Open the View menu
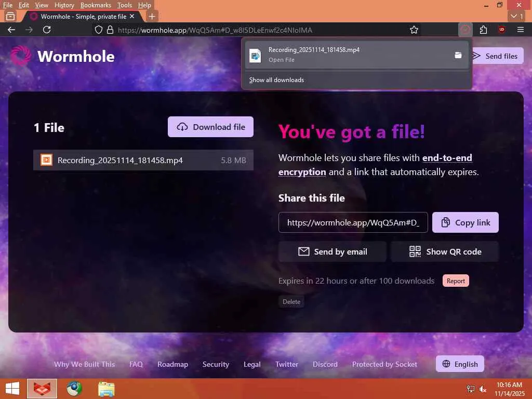 [x=42, y=5]
